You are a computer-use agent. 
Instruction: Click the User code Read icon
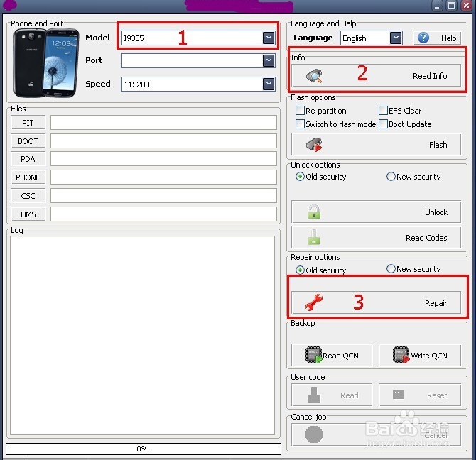(314, 395)
